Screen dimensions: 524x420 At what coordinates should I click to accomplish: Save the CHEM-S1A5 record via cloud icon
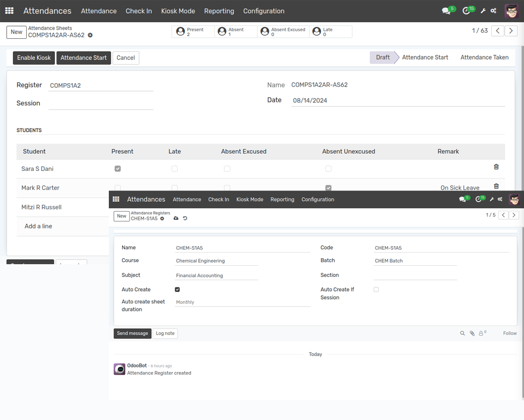[176, 218]
